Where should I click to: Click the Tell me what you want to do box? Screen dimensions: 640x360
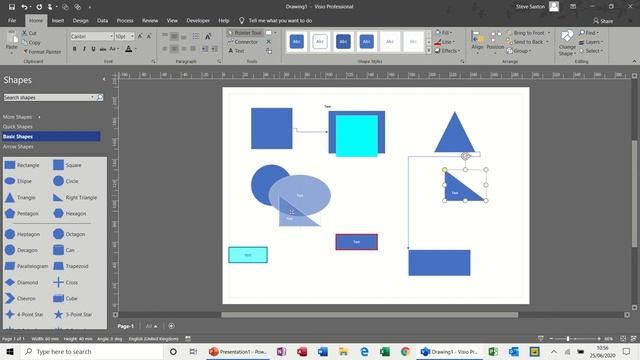click(x=276, y=20)
